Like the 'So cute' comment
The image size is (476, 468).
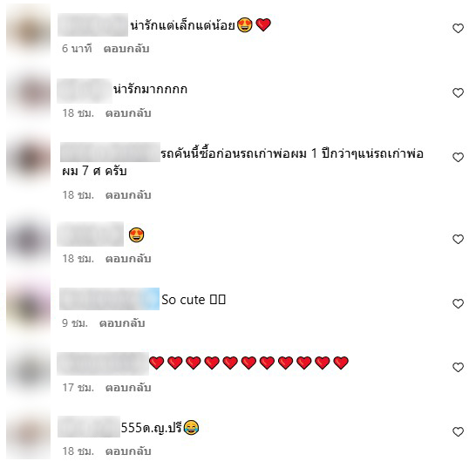pos(458,303)
